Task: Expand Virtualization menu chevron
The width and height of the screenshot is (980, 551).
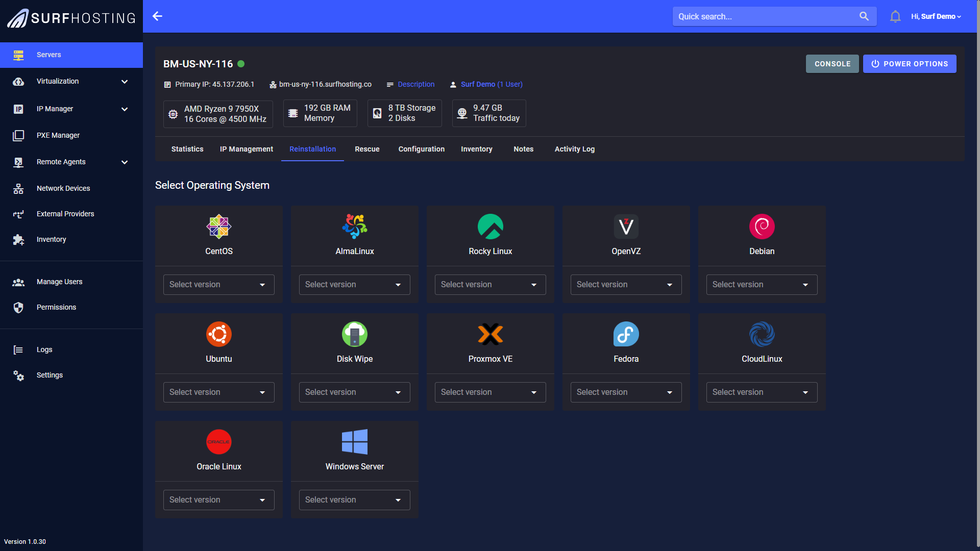Action: [125, 82]
